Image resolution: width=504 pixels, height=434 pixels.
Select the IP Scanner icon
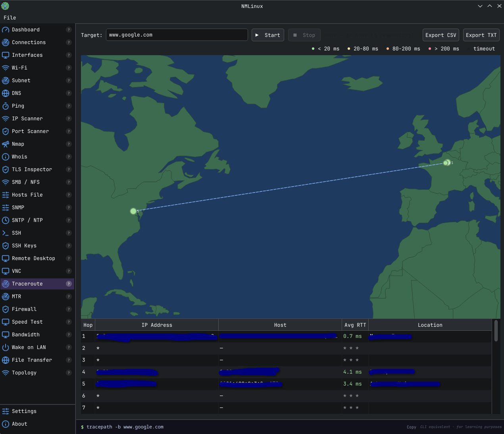[6, 119]
